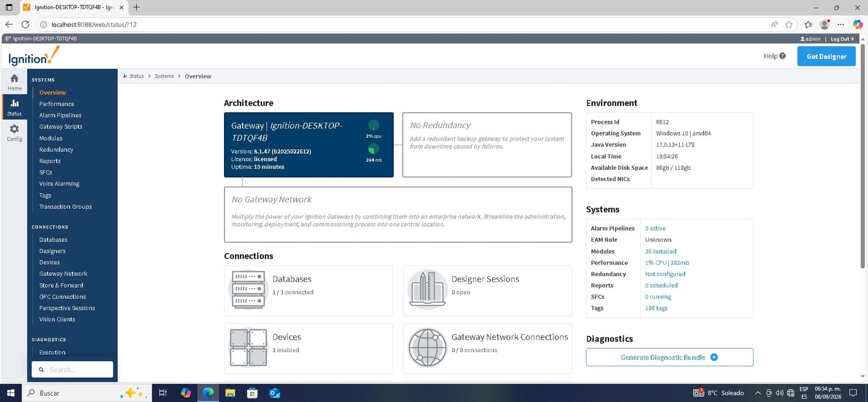Open Transaction Groups status page

[66, 207]
